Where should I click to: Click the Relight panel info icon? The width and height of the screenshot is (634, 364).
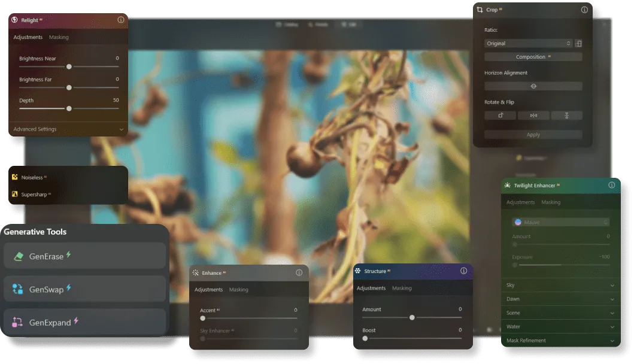(121, 20)
